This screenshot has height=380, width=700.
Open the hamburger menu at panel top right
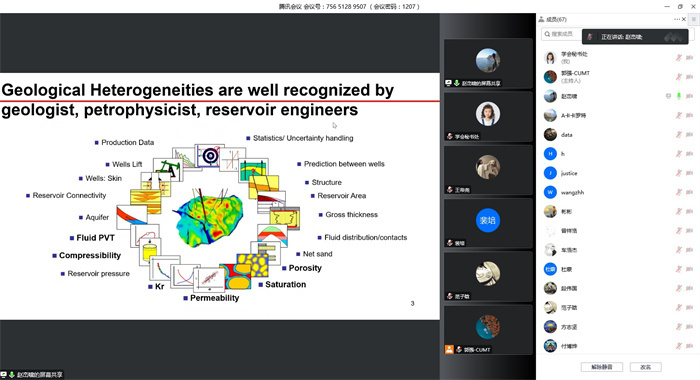coord(694,19)
